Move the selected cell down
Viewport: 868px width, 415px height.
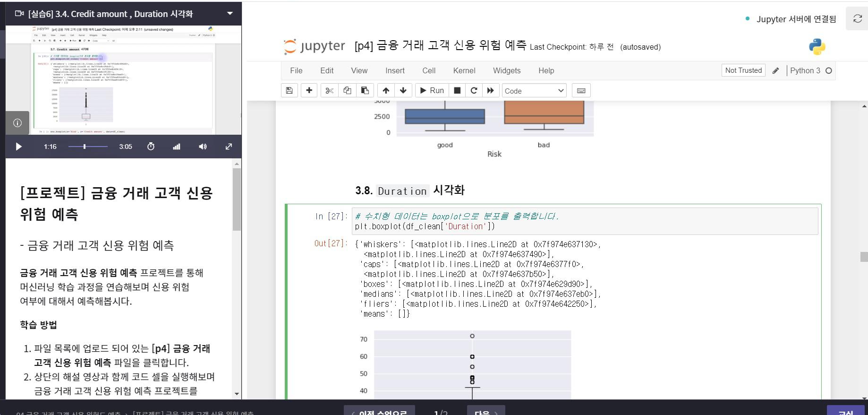403,90
